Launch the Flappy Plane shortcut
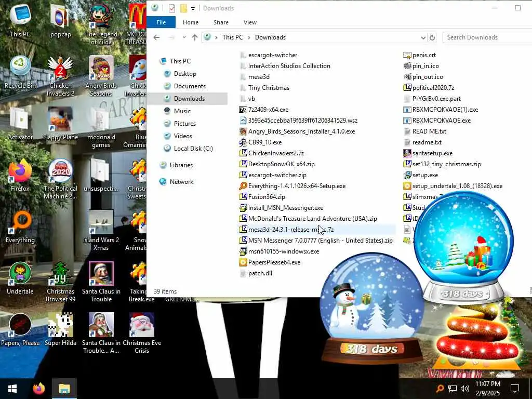This screenshot has width=532, height=399. click(60, 124)
